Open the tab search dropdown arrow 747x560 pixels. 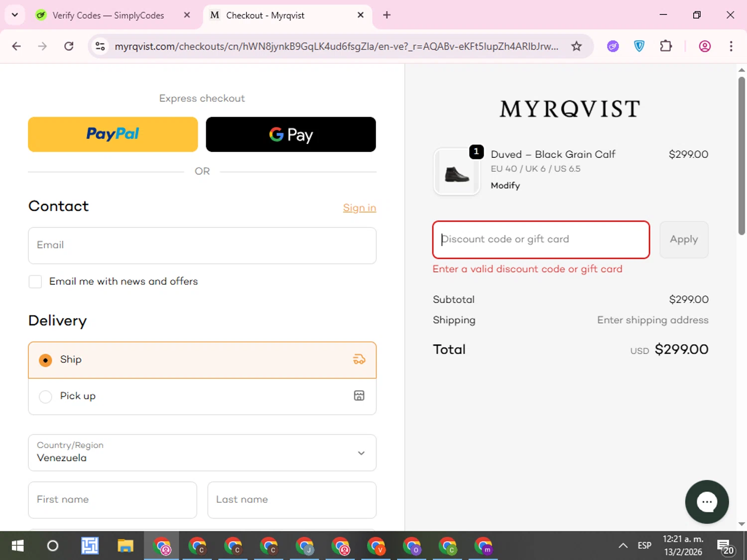coord(14,15)
